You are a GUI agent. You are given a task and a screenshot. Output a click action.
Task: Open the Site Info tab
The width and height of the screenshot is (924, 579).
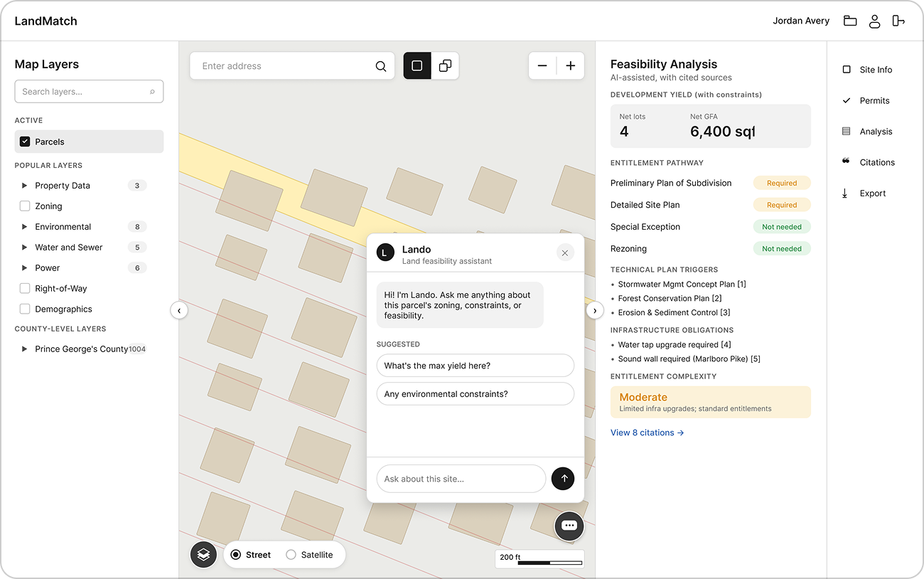[876, 70]
